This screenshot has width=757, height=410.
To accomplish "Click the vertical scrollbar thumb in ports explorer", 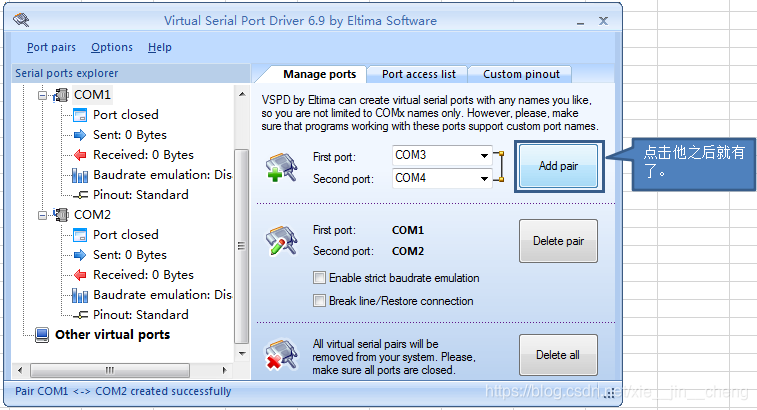I will tap(242, 246).
